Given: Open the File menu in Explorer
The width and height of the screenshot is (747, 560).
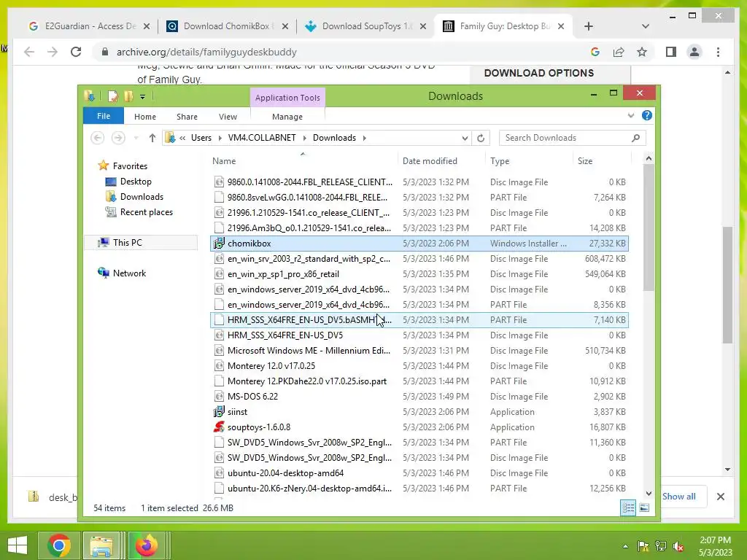Looking at the screenshot, I should (104, 116).
